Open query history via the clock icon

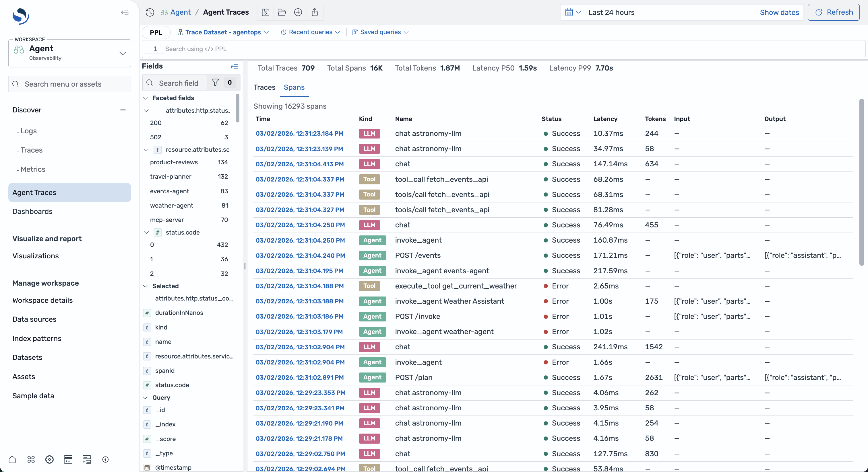pos(149,12)
